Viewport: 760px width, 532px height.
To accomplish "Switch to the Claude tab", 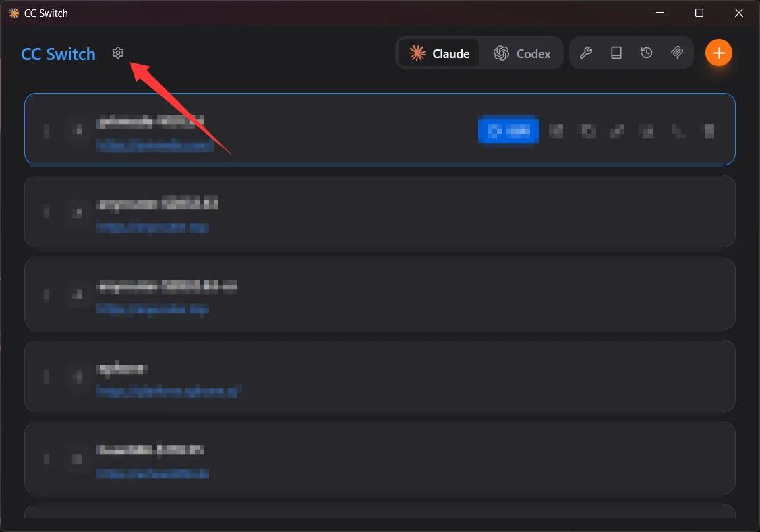I will pos(439,53).
